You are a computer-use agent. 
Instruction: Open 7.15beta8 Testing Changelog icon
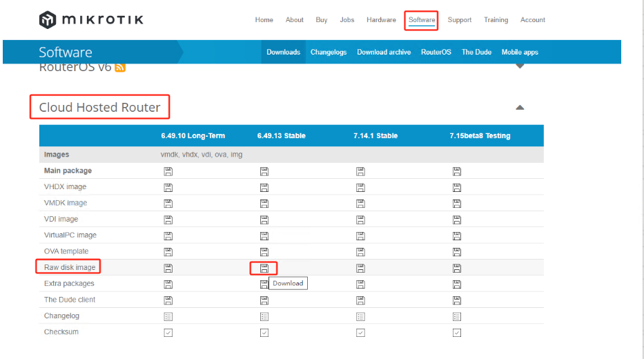tap(457, 317)
